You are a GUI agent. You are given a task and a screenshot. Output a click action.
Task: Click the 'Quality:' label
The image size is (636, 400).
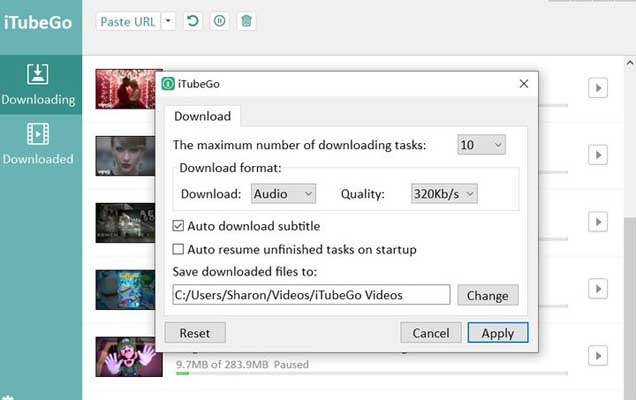click(x=363, y=194)
